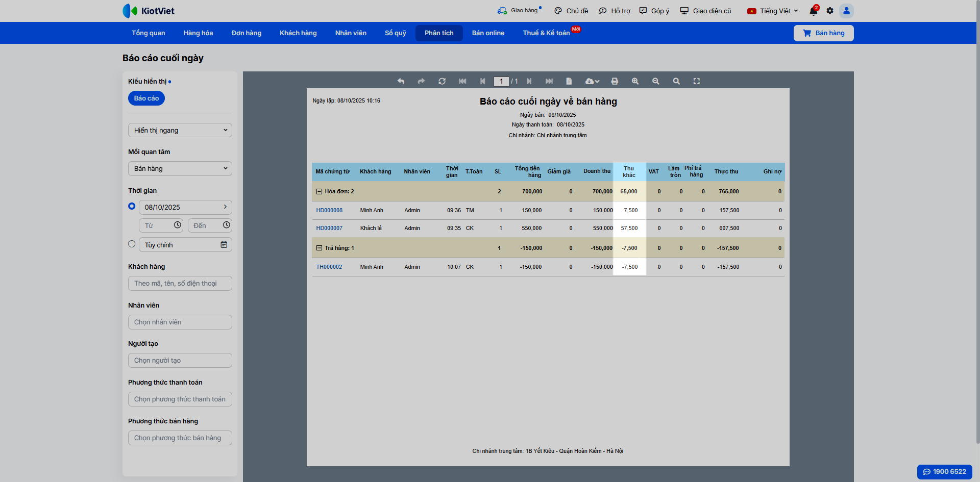Open return TH000002 link
Image resolution: width=980 pixels, height=482 pixels.
(329, 267)
